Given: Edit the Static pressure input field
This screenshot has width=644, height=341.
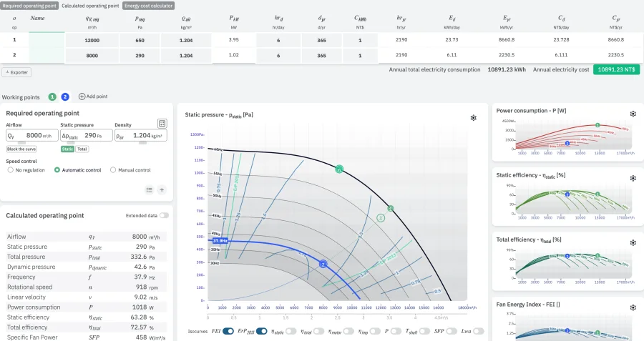Looking at the screenshot, I should click(x=87, y=135).
